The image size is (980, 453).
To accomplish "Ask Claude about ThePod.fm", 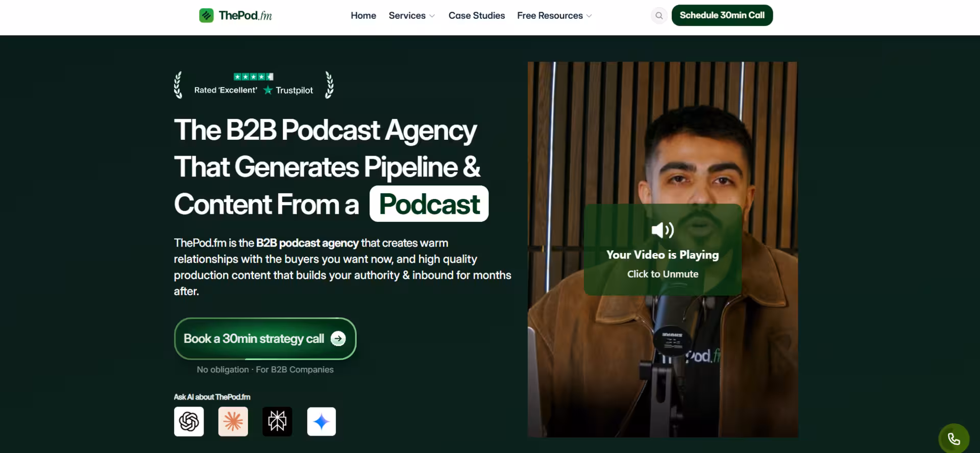I will (233, 421).
